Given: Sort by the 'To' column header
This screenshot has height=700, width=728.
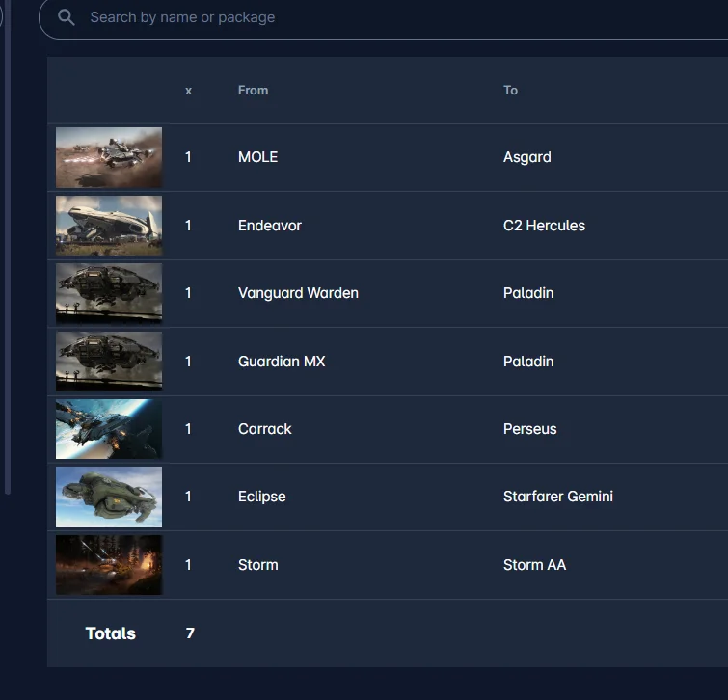Looking at the screenshot, I should click(510, 90).
